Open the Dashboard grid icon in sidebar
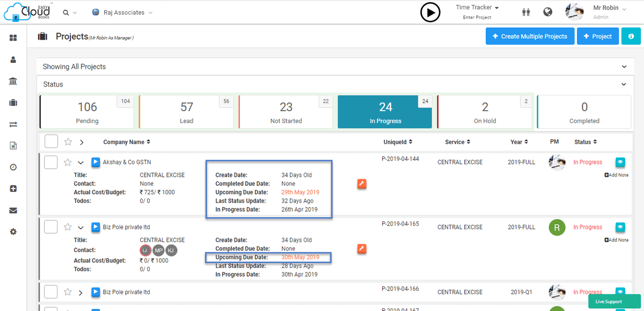Image resolution: width=644 pixels, height=311 pixels. (x=13, y=38)
